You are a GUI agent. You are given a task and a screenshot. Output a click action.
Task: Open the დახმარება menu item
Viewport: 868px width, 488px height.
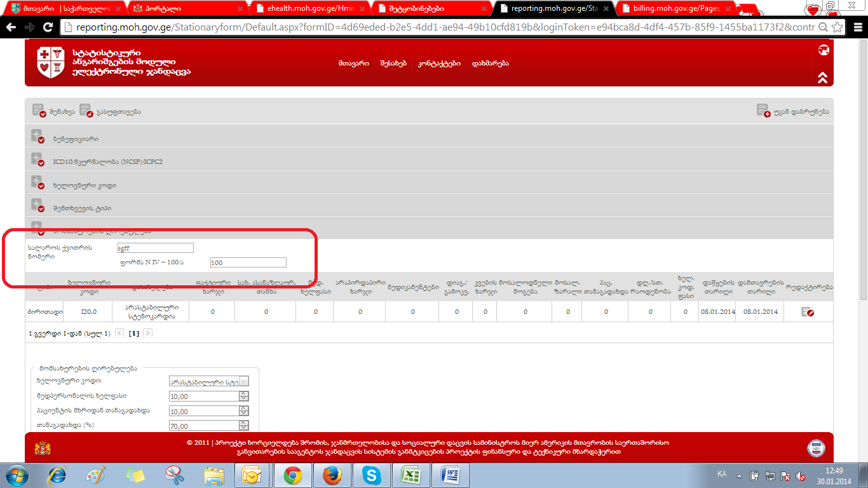(490, 64)
